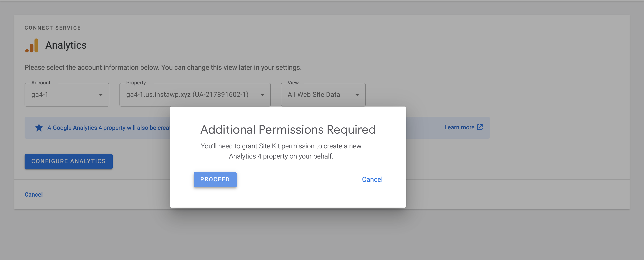Click the View field labeled All Web Site Data
Screen dimensions: 644x260
(314, 95)
